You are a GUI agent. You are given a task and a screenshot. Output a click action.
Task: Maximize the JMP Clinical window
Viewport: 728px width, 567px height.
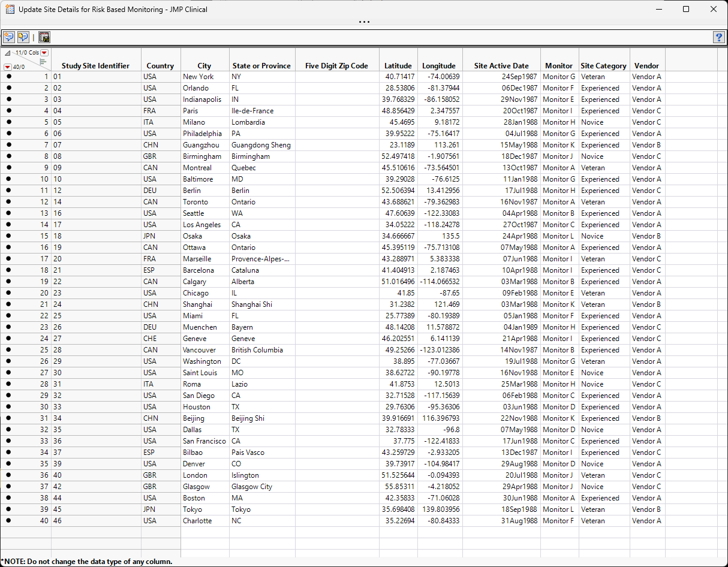[x=686, y=10]
